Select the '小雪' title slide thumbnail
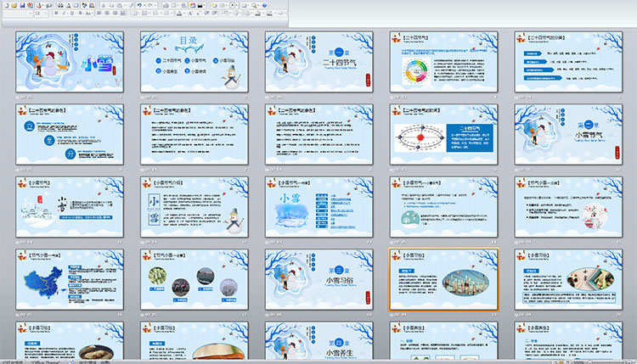The height and width of the screenshot is (364, 637). pos(70,62)
